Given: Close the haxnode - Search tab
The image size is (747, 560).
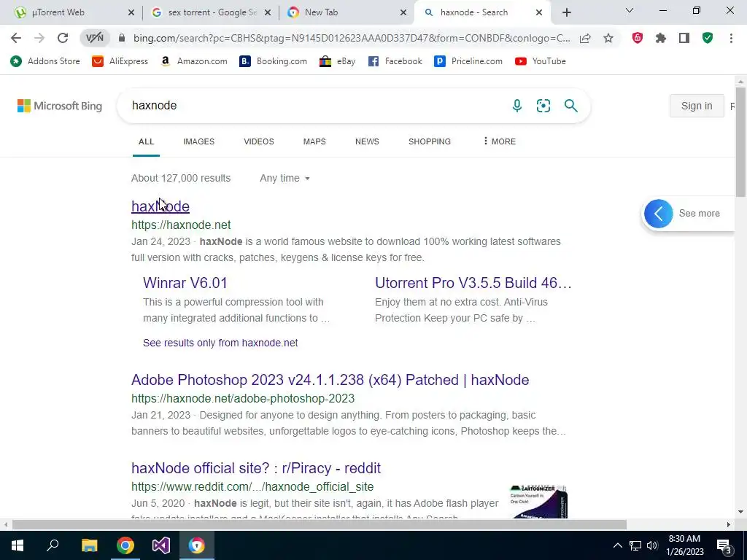Looking at the screenshot, I should pyautogui.click(x=539, y=13).
